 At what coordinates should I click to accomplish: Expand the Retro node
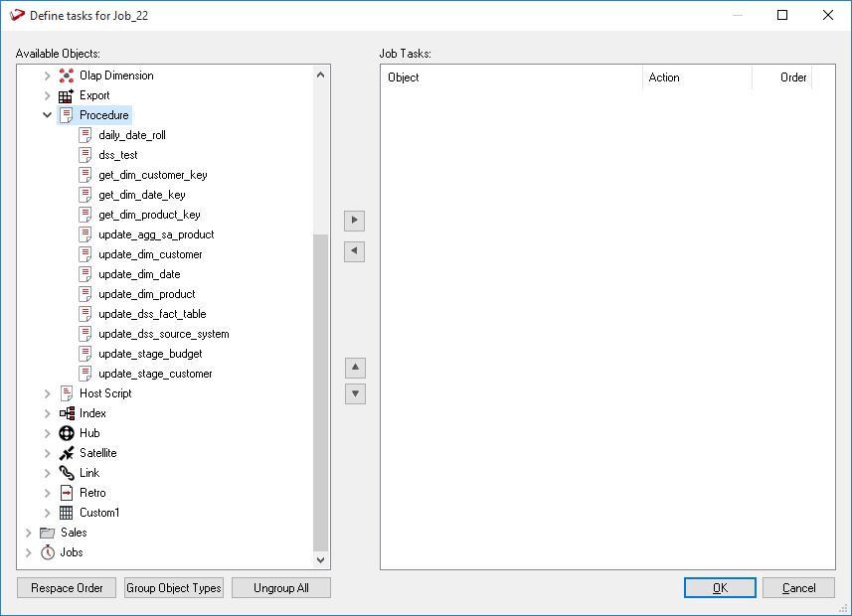pyautogui.click(x=48, y=493)
